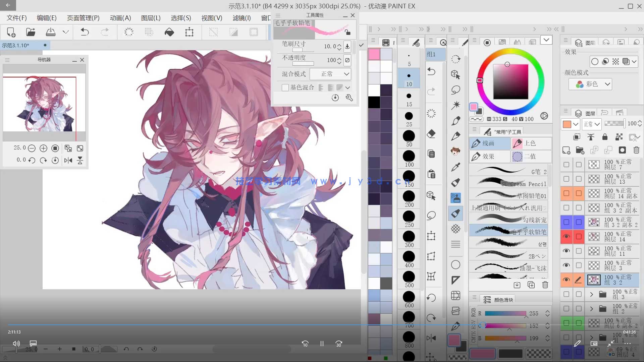The width and height of the screenshot is (644, 362).
Task: Click the flip horizontal icon in navigator
Action: 68,160
